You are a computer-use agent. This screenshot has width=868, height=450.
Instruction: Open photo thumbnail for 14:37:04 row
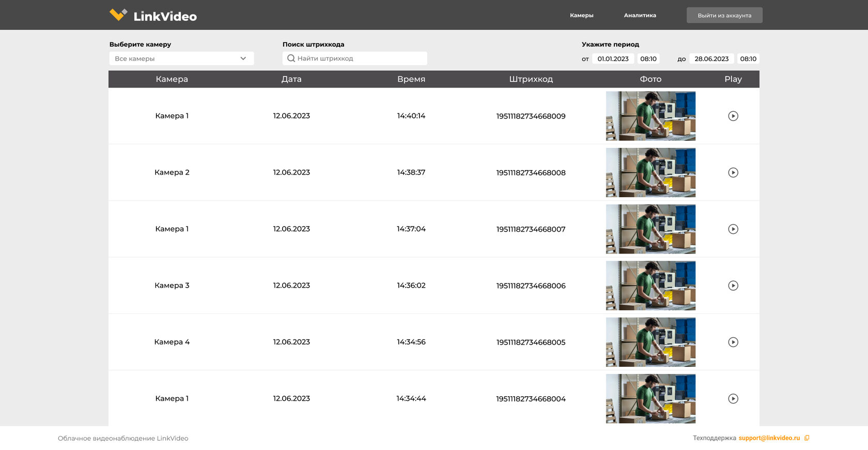650,229
